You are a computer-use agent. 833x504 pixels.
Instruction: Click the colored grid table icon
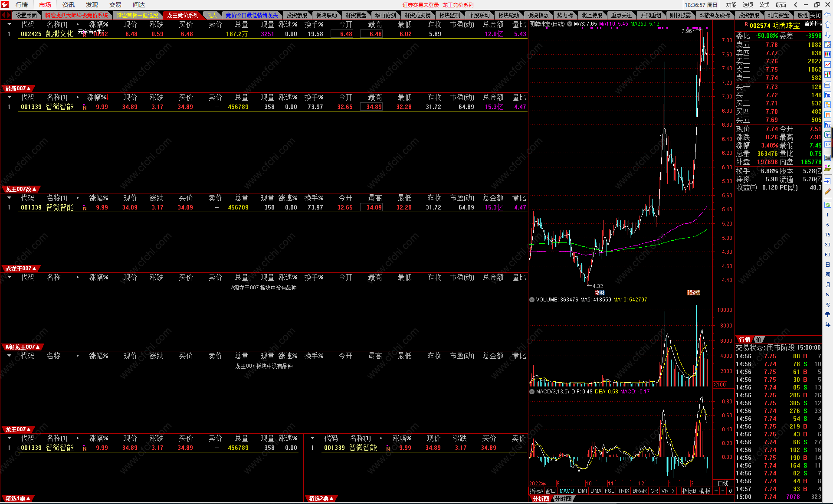pyautogui.click(x=828, y=55)
